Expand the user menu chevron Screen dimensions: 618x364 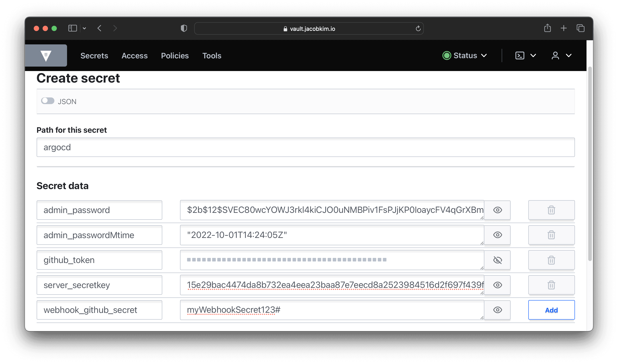point(569,55)
